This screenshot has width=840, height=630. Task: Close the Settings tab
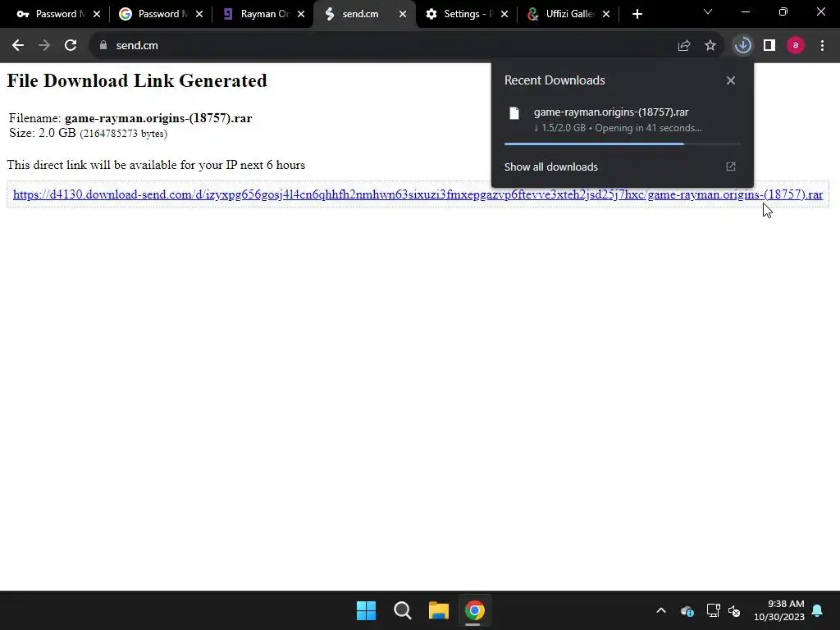pos(504,14)
